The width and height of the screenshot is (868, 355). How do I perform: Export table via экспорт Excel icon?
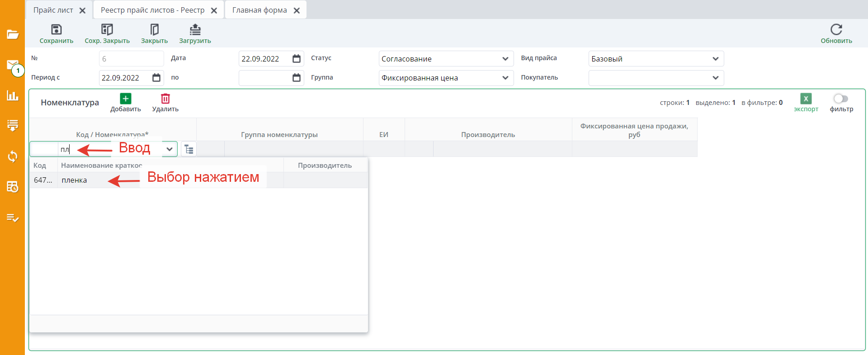(806, 99)
